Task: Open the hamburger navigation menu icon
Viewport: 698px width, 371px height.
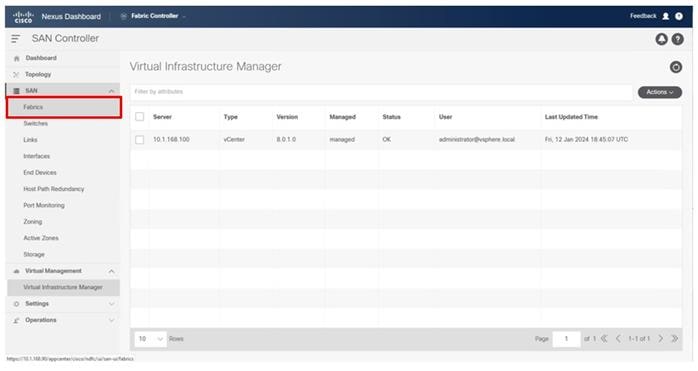Action: [x=16, y=39]
